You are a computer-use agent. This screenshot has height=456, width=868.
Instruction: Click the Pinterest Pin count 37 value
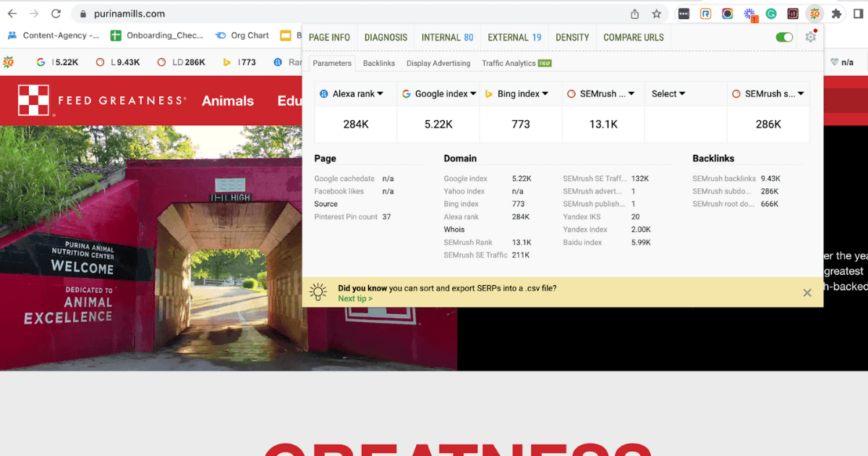point(387,217)
